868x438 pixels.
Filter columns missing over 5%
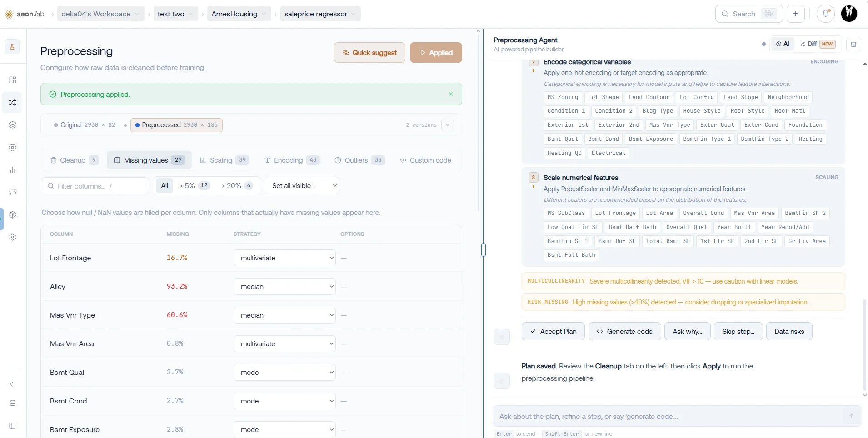click(x=194, y=186)
